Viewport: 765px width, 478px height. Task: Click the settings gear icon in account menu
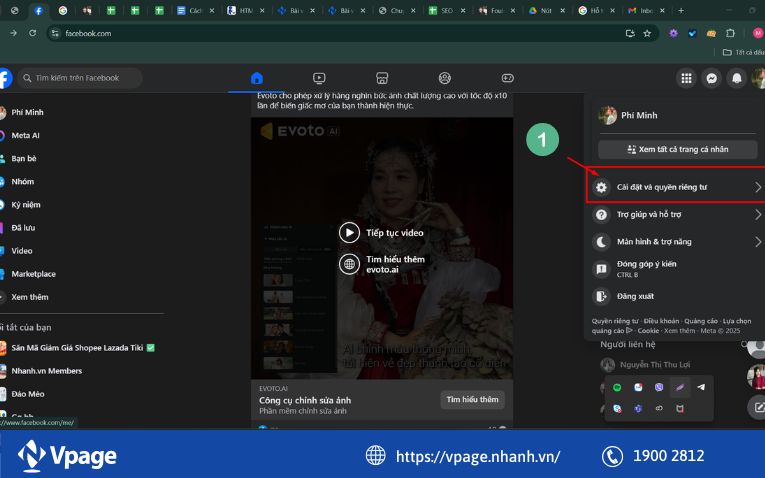(602, 187)
